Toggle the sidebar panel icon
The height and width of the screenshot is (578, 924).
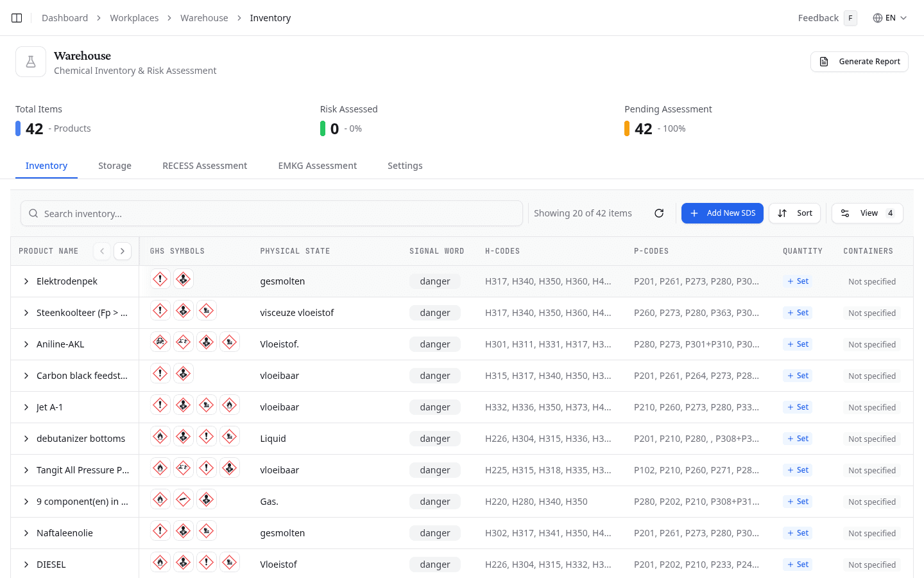point(17,18)
